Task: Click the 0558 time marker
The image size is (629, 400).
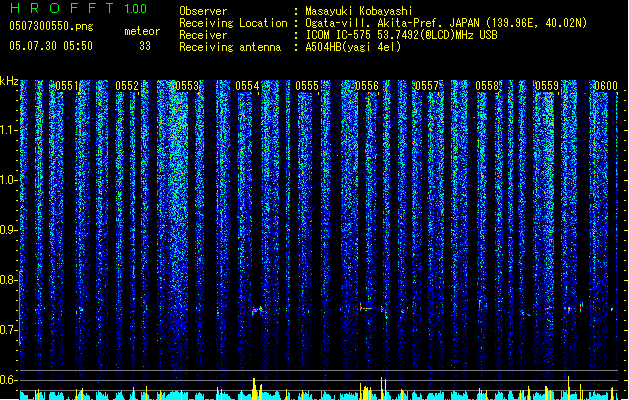Action: pyautogui.click(x=487, y=86)
